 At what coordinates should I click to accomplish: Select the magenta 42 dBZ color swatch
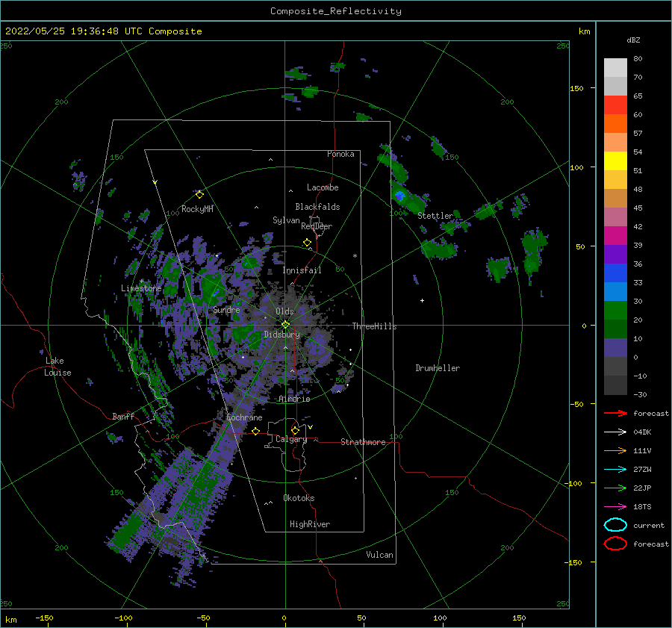pyautogui.click(x=615, y=235)
